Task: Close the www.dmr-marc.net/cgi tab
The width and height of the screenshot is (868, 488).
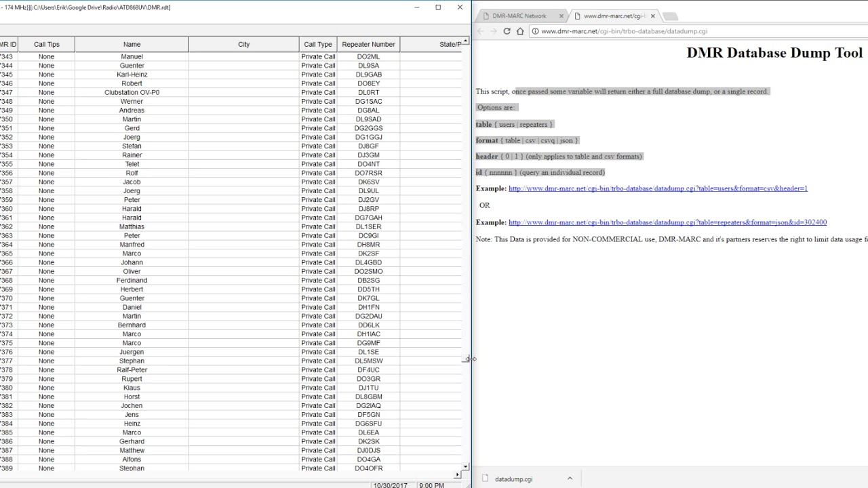Action: click(652, 16)
